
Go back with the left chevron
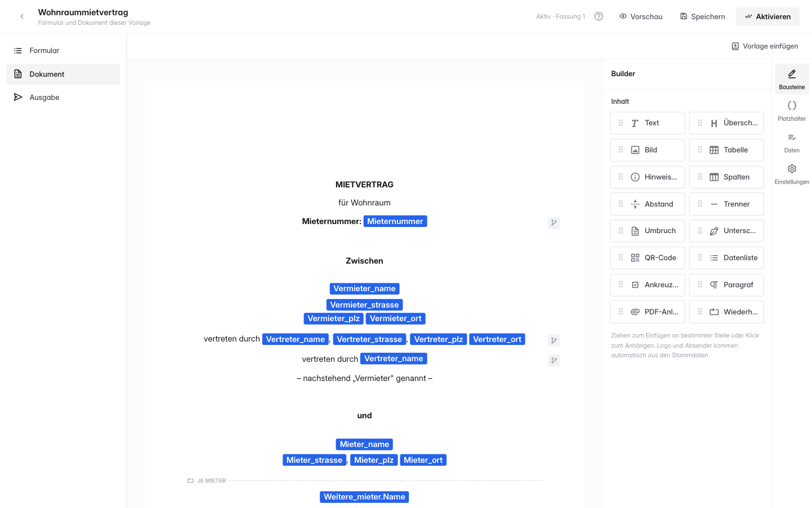[x=22, y=16]
